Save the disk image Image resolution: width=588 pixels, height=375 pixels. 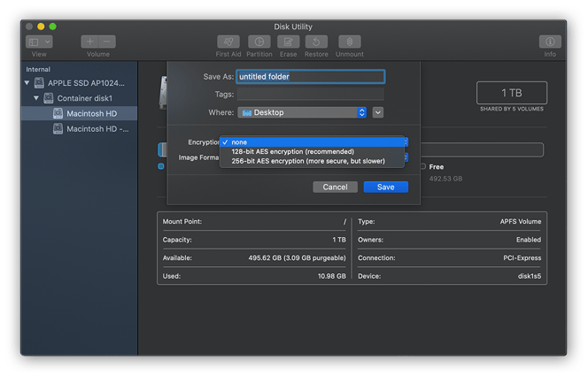click(x=385, y=187)
